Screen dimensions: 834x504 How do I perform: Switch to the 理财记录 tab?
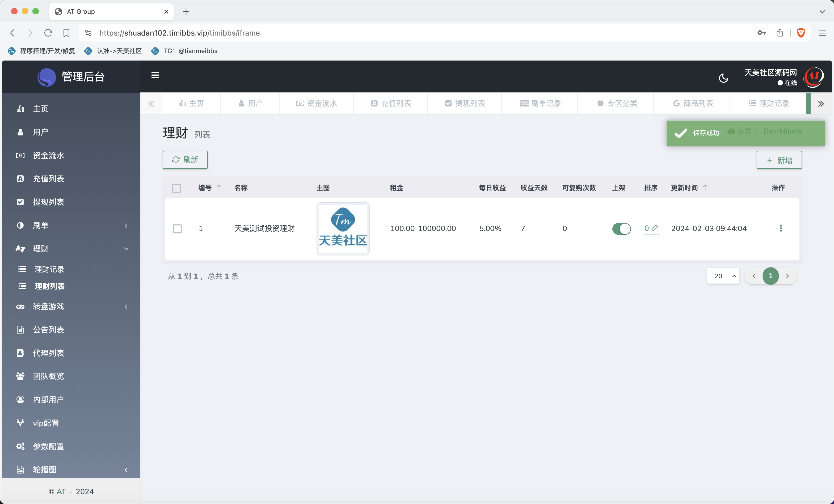tap(768, 103)
